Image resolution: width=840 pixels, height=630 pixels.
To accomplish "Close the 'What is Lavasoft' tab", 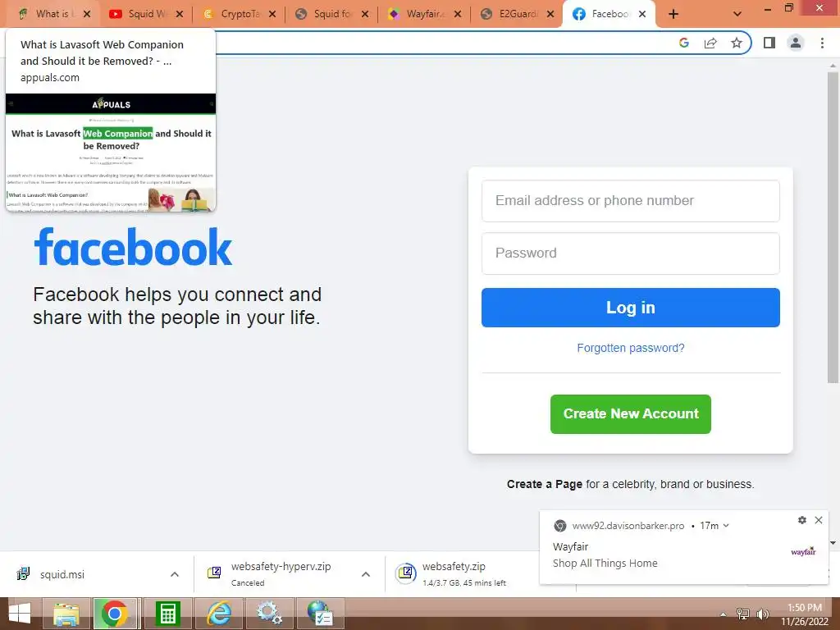I will 87,14.
